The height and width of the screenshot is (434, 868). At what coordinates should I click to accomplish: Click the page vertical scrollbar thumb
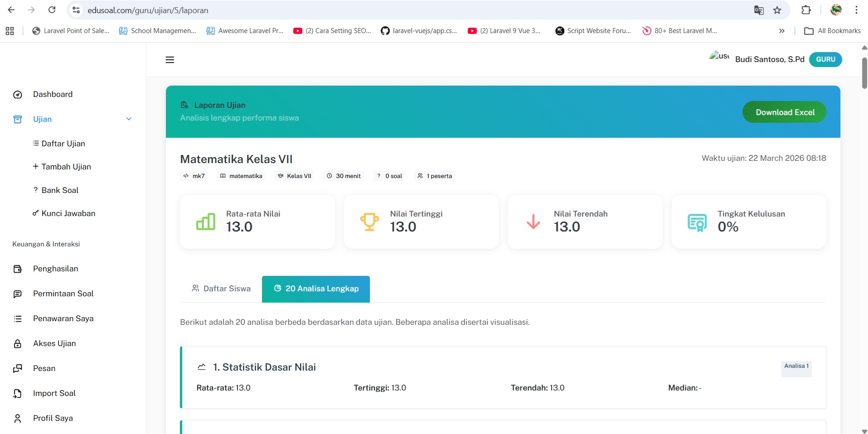point(864,72)
